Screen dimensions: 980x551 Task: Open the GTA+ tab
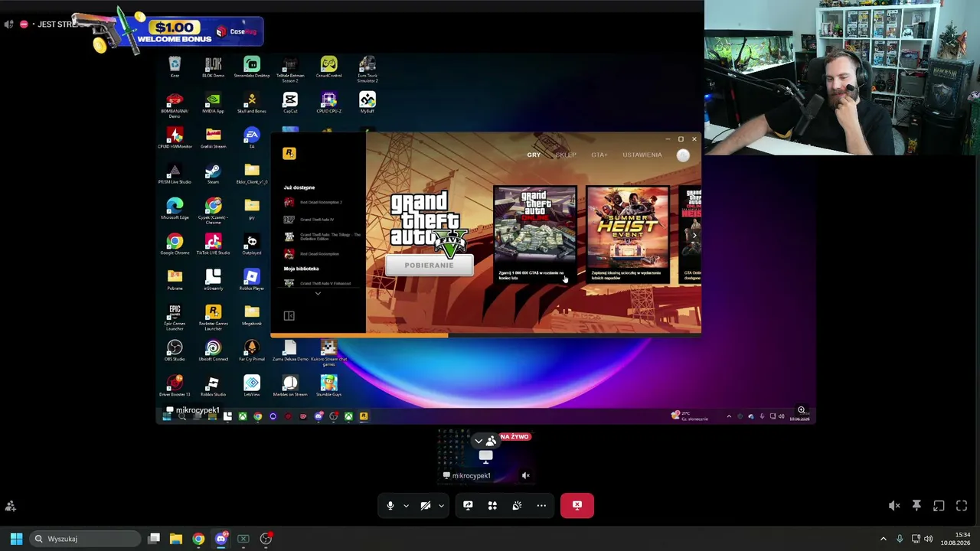coord(599,155)
